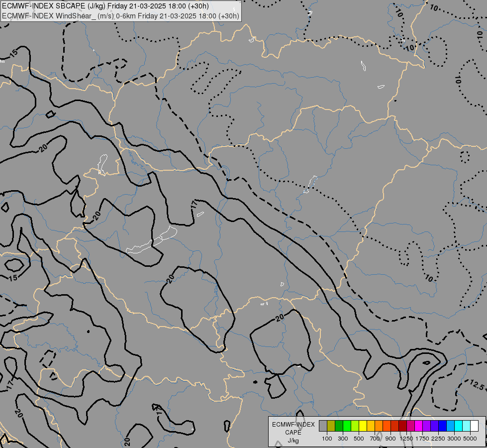Screen dimensions: 487x448
Task: Click the J/kg unit label in legend
Action: pyautogui.click(x=293, y=441)
